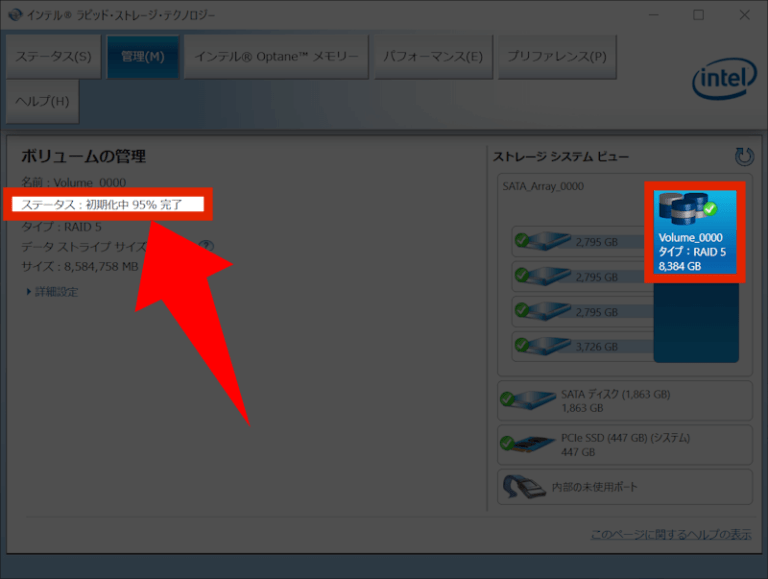The height and width of the screenshot is (579, 768).
Task: Open the パフォーマンス(E) tab
Action: tap(433, 56)
